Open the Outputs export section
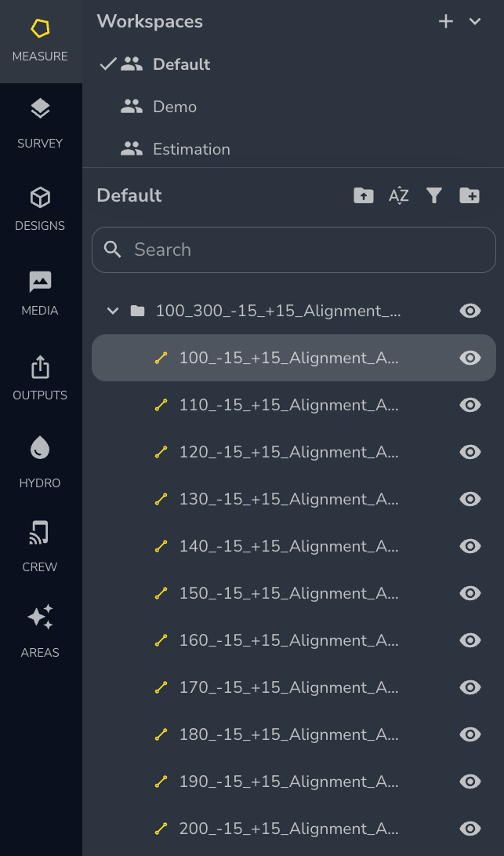Screen dimensions: 504x856 [x=40, y=378]
